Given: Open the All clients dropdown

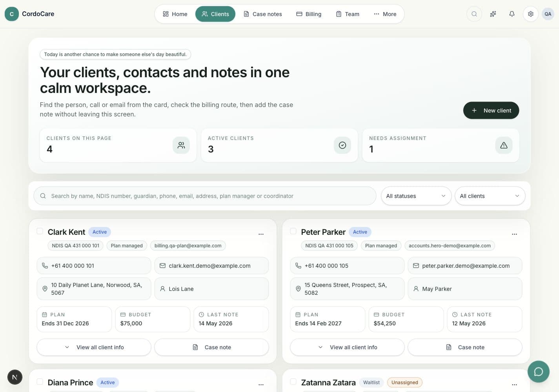Looking at the screenshot, I should (x=490, y=196).
